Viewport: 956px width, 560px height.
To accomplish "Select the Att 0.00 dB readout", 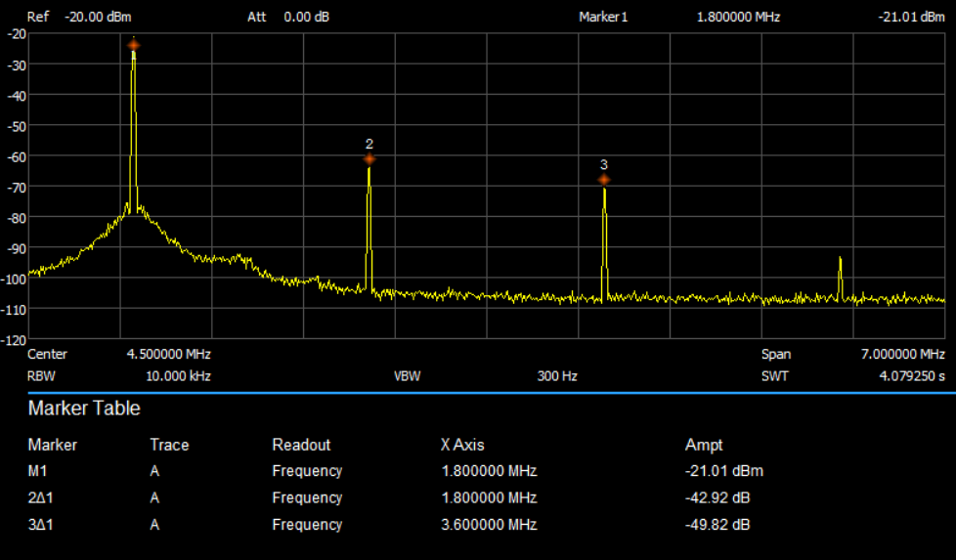I will [306, 18].
